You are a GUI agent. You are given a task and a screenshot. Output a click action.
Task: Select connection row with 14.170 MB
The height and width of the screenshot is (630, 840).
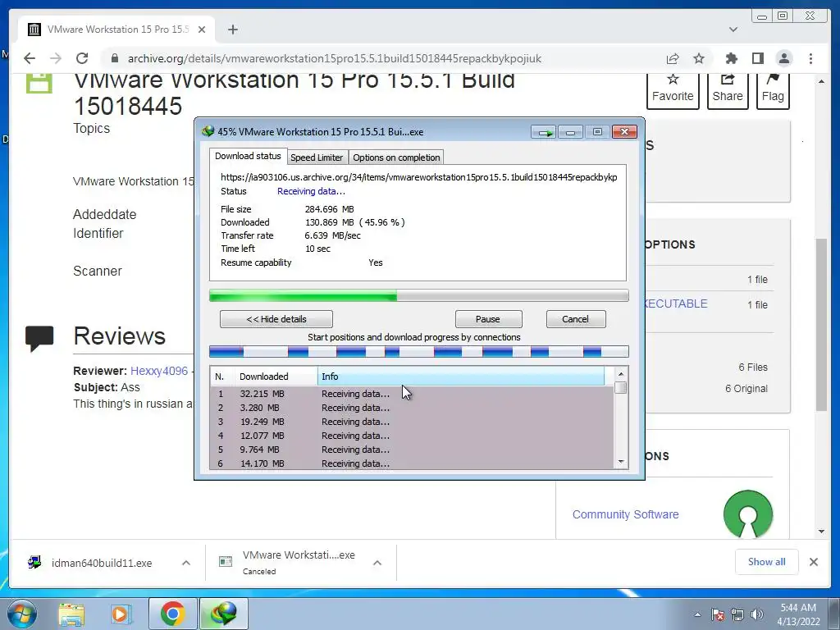click(412, 463)
